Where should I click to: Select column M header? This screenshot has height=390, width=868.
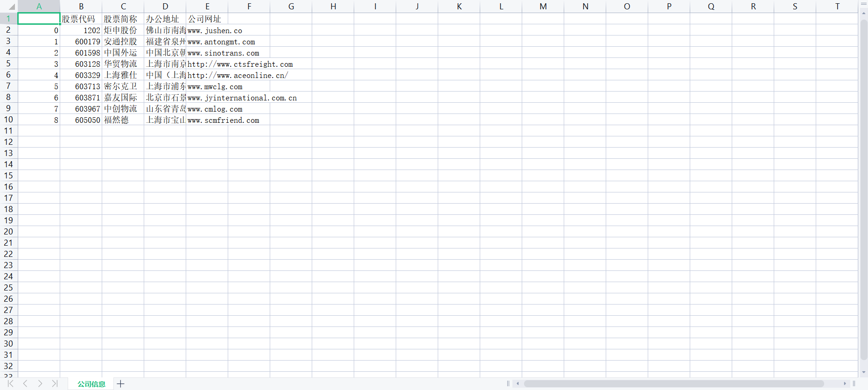click(543, 7)
